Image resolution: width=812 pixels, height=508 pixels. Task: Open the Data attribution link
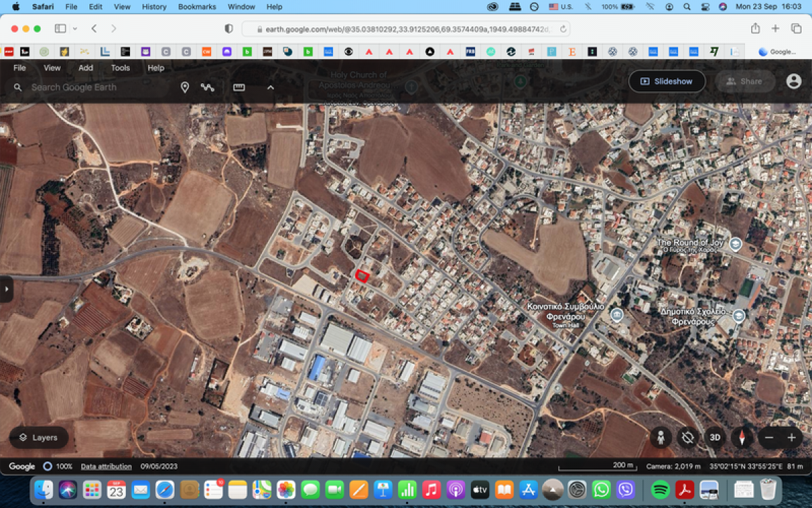pos(106,467)
